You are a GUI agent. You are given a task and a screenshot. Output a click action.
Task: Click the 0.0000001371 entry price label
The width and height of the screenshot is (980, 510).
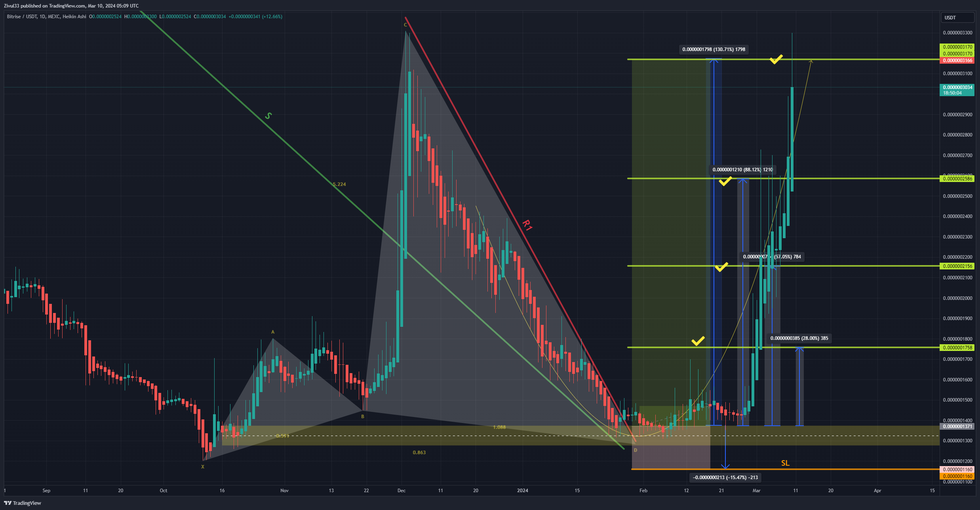coord(957,426)
